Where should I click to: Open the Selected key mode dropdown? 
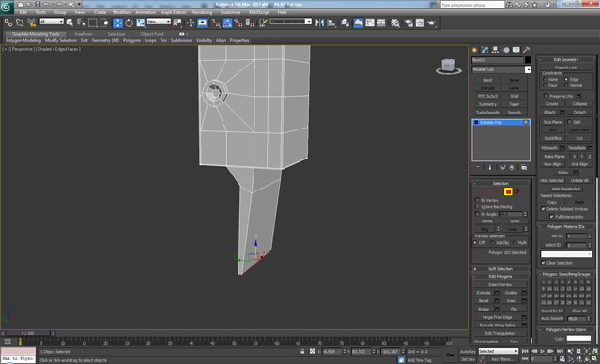pyautogui.click(x=499, y=351)
